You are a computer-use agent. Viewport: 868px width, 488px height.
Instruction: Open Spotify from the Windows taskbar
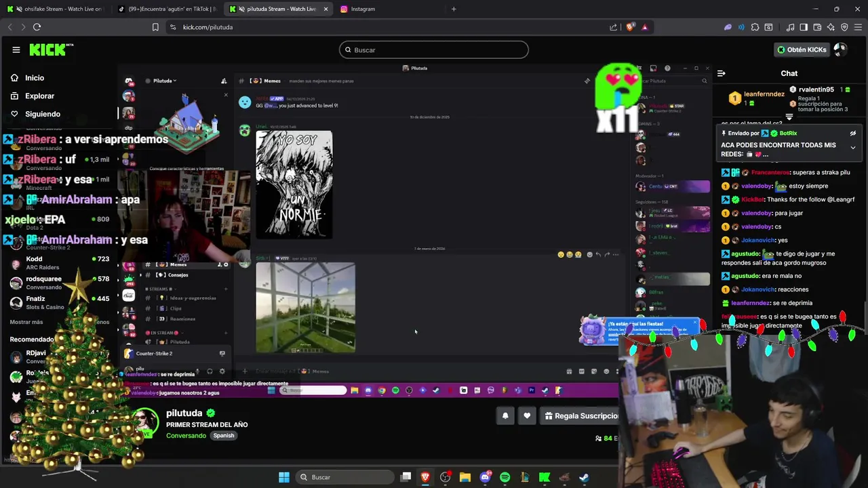pyautogui.click(x=505, y=477)
